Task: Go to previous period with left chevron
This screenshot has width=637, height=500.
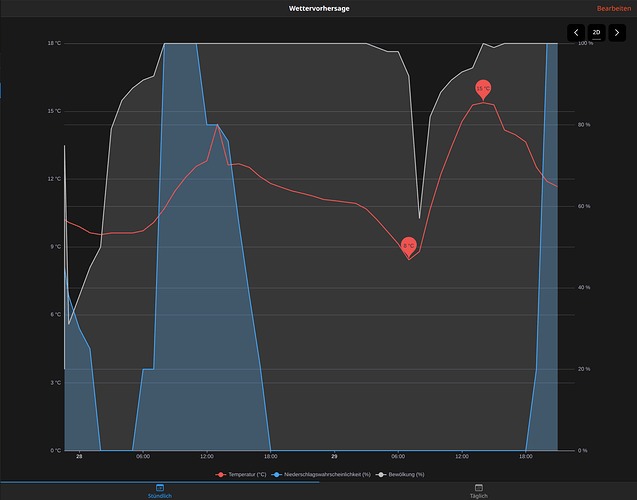Action: click(576, 32)
